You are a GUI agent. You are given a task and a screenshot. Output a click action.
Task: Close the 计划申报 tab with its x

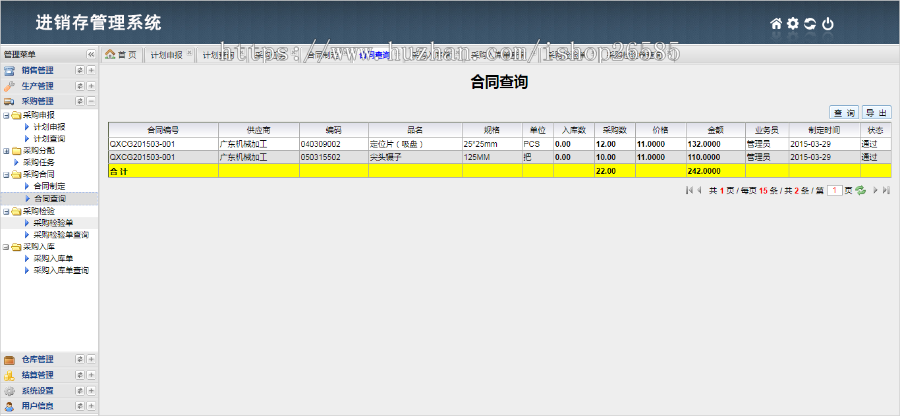coord(189,53)
